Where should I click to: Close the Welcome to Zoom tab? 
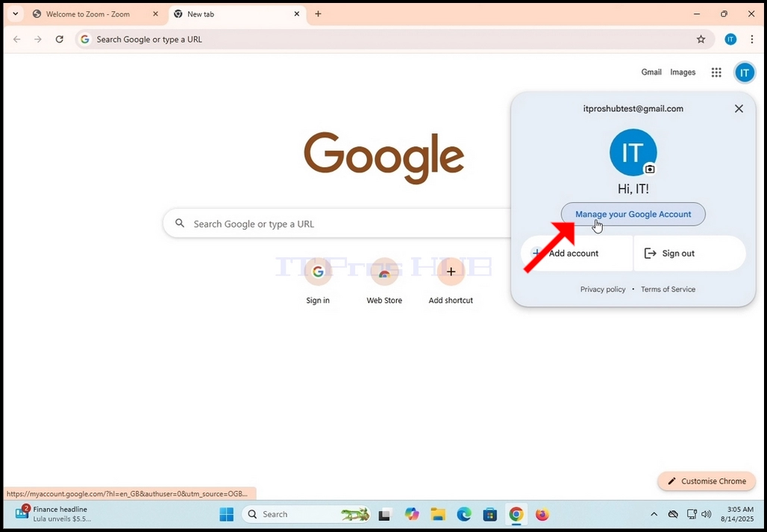155,14
